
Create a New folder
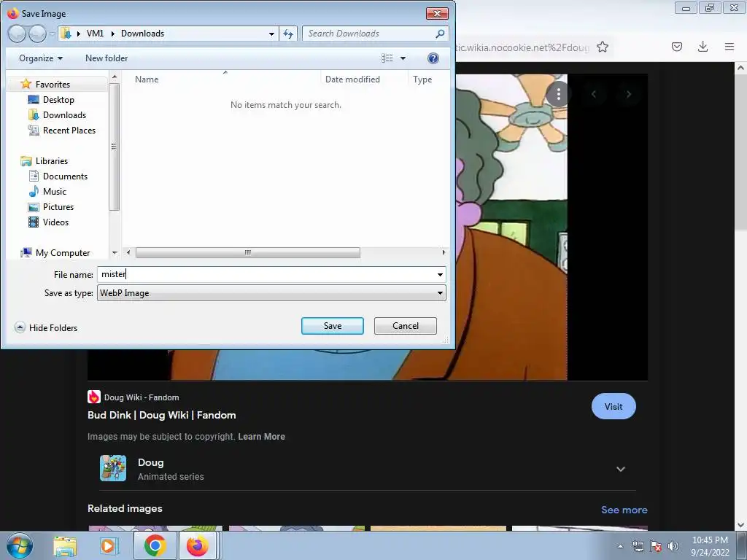click(107, 58)
